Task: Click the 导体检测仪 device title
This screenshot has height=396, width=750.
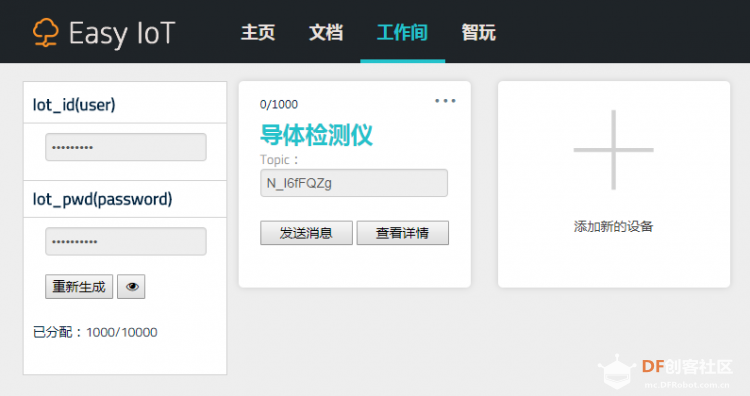Action: click(x=316, y=135)
